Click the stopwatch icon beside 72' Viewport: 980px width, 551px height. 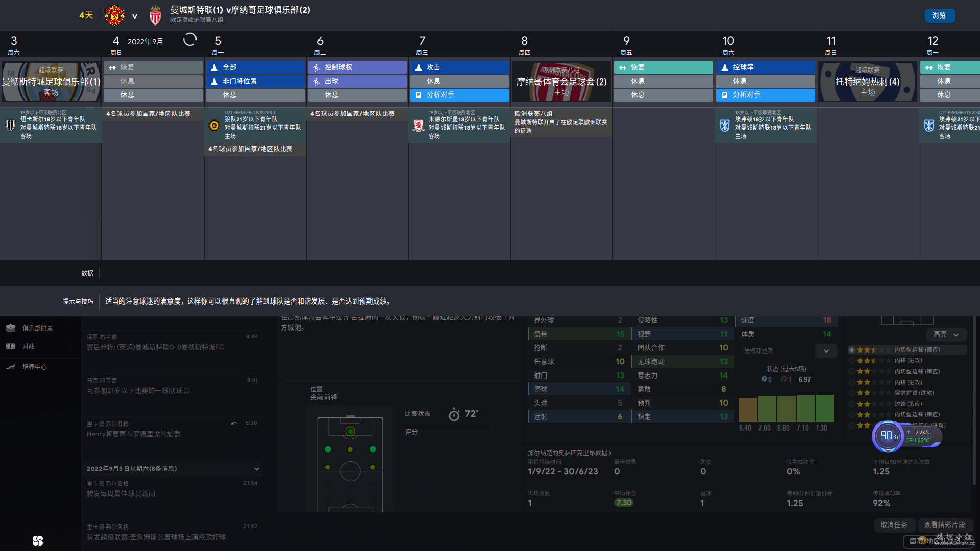pos(454,414)
